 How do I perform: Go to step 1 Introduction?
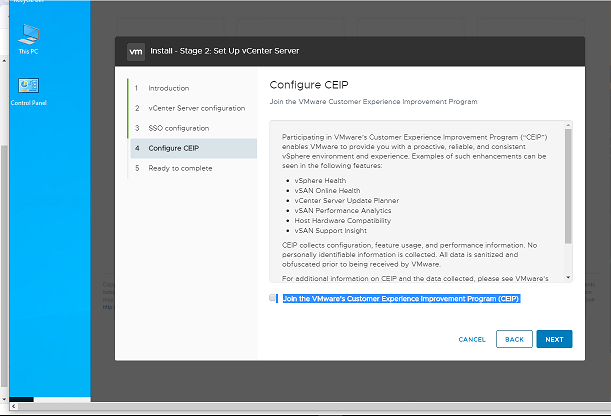[168, 88]
